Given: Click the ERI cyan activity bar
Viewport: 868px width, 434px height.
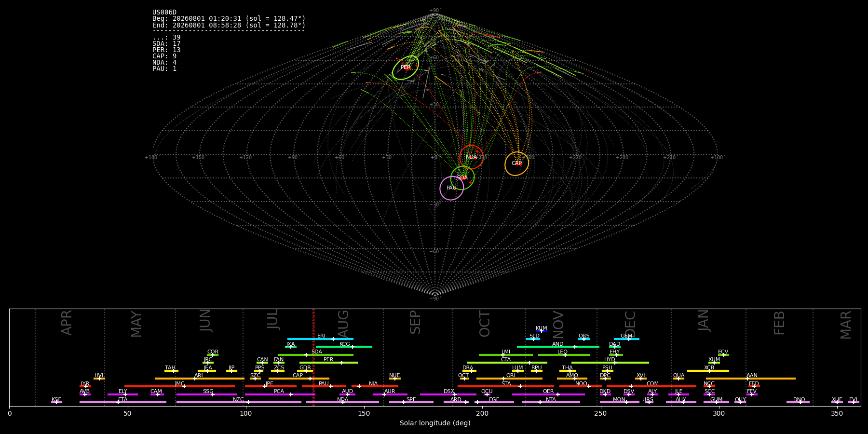Looking at the screenshot, I should tap(320, 339).
